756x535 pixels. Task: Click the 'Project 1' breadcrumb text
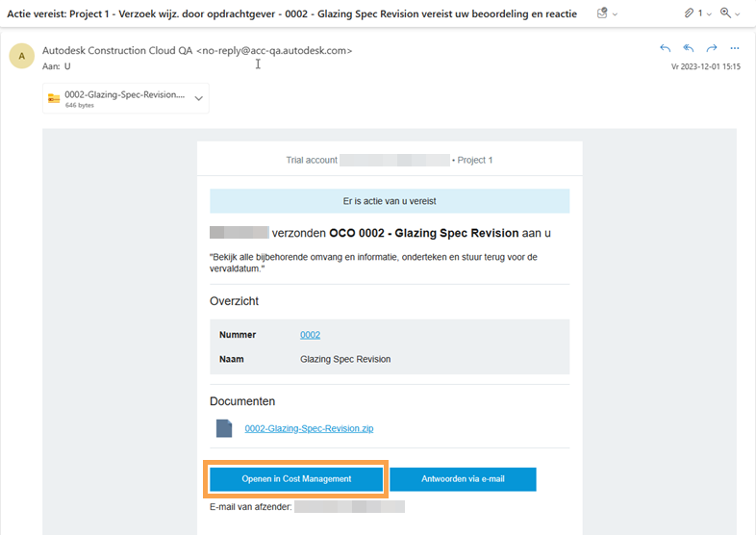tap(475, 160)
